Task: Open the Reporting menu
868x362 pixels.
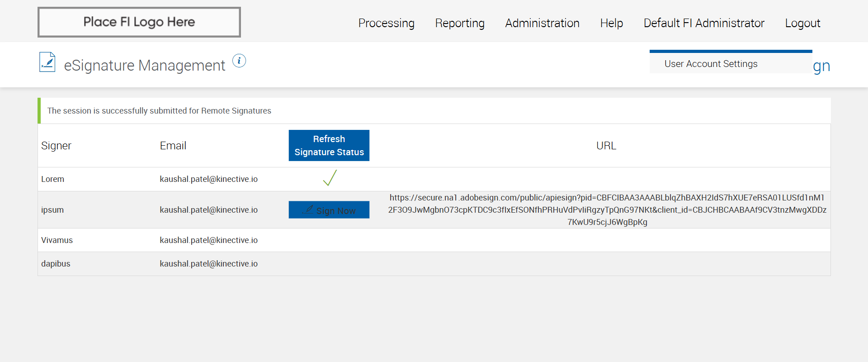Action: [x=460, y=23]
